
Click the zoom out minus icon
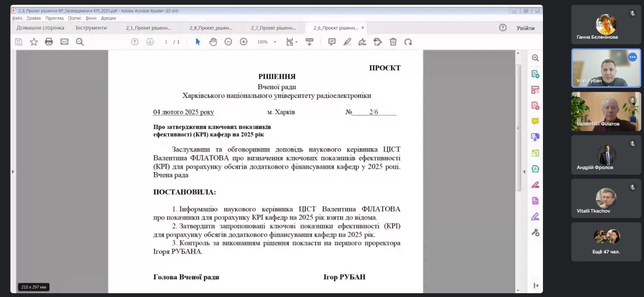(x=228, y=42)
